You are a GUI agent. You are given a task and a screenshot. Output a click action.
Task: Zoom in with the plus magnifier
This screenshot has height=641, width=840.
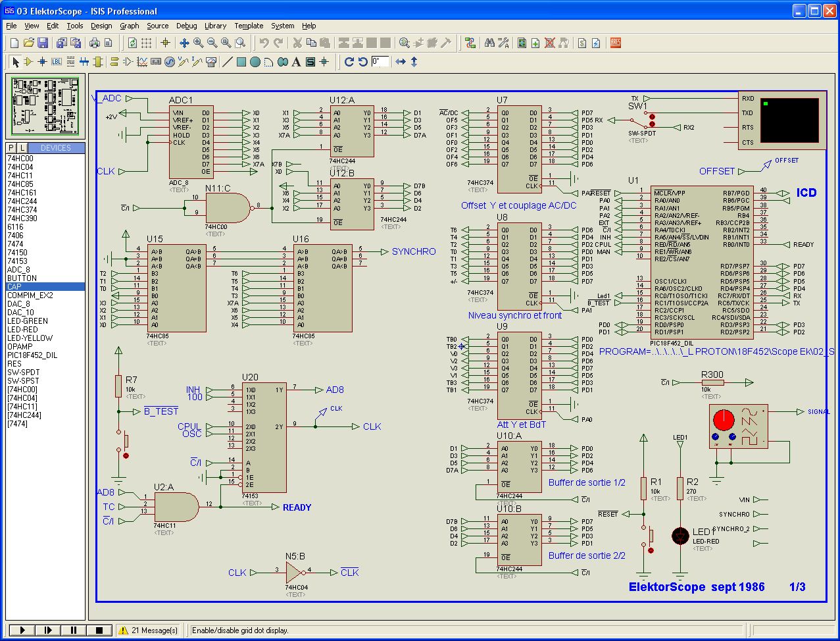tap(198, 43)
